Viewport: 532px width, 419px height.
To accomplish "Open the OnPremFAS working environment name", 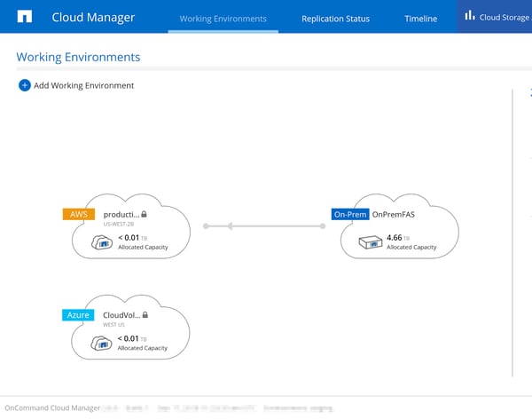I will pos(395,214).
